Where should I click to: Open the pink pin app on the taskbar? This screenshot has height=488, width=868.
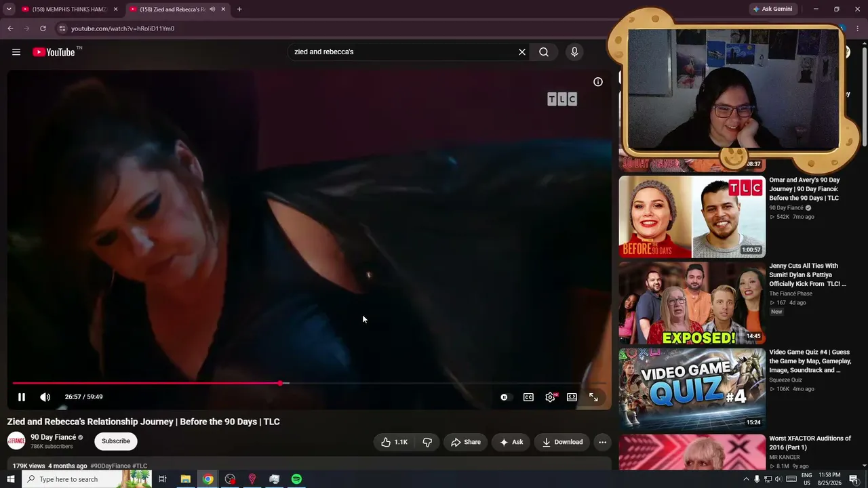pos(252,479)
